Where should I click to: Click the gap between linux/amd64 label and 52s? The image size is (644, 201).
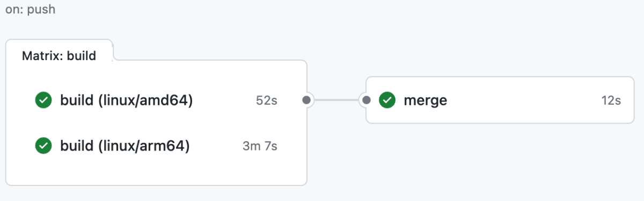224,100
